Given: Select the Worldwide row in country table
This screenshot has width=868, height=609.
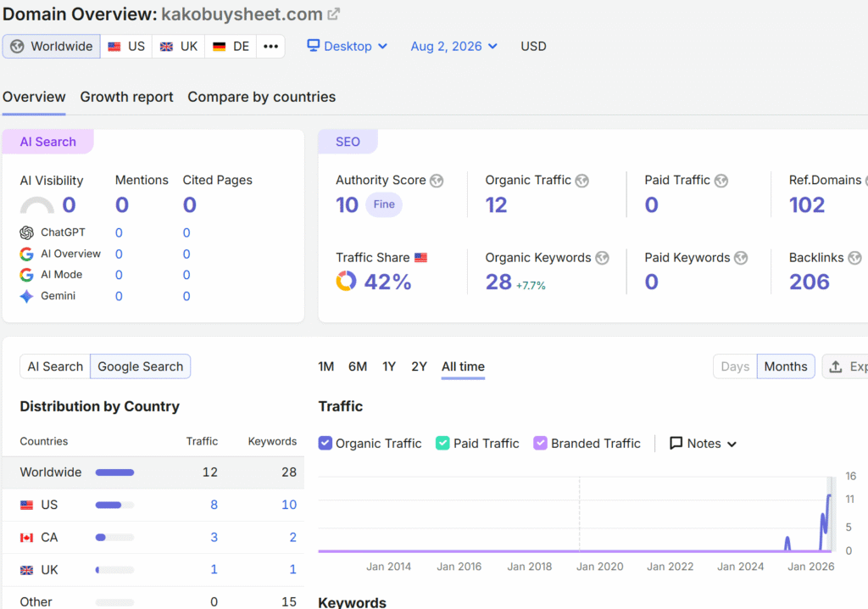Looking at the screenshot, I should tap(153, 472).
